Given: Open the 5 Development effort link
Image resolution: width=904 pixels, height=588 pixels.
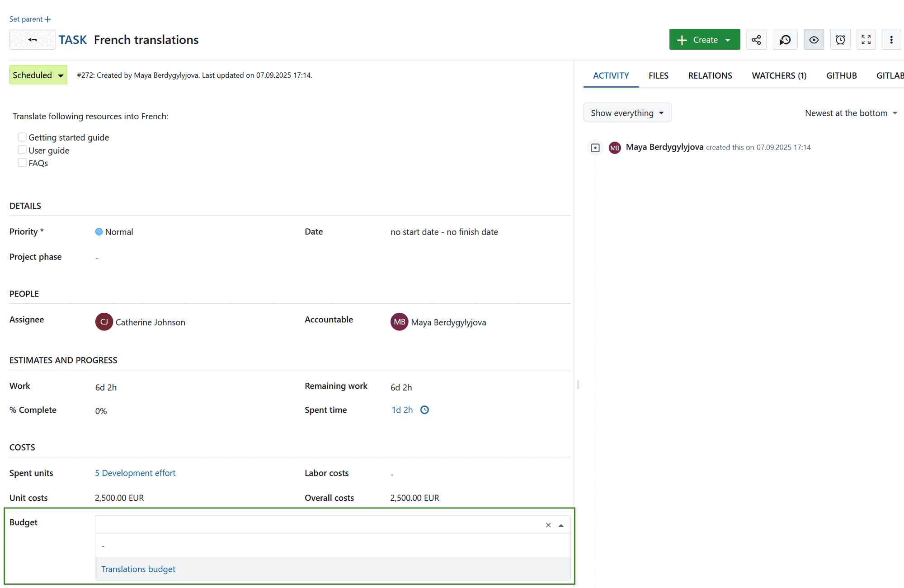Looking at the screenshot, I should point(135,473).
